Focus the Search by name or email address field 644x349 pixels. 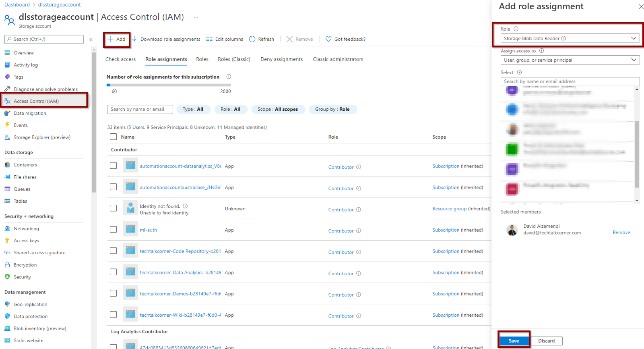(570, 81)
